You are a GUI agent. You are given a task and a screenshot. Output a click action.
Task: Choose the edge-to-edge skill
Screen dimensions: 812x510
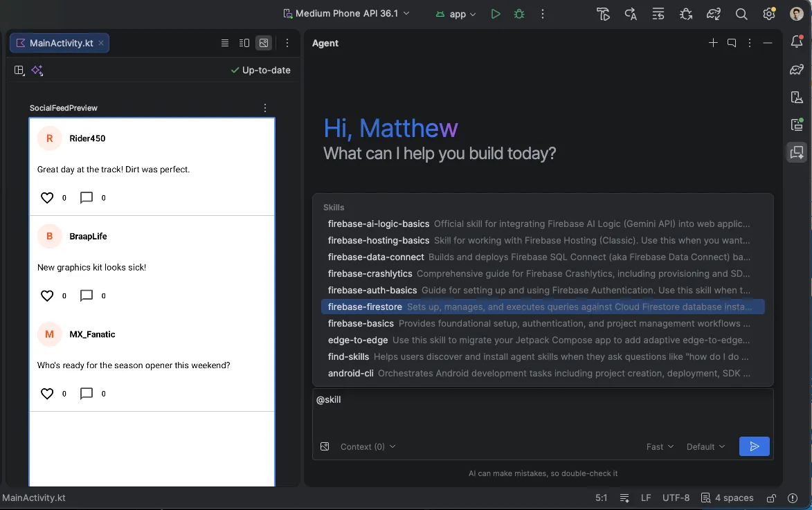point(543,340)
